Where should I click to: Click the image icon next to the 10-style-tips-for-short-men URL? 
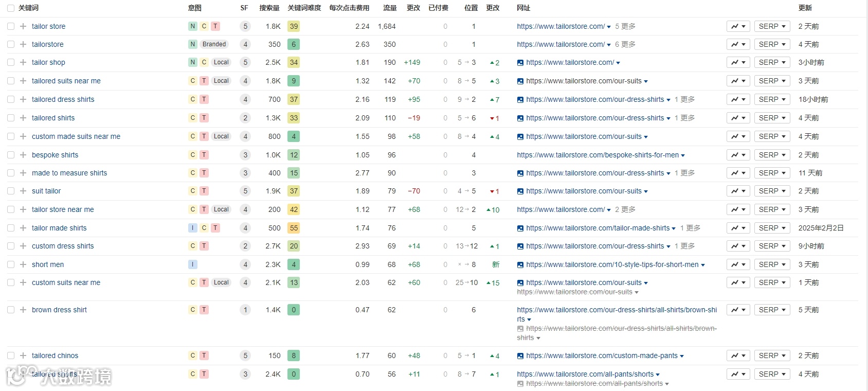click(520, 265)
